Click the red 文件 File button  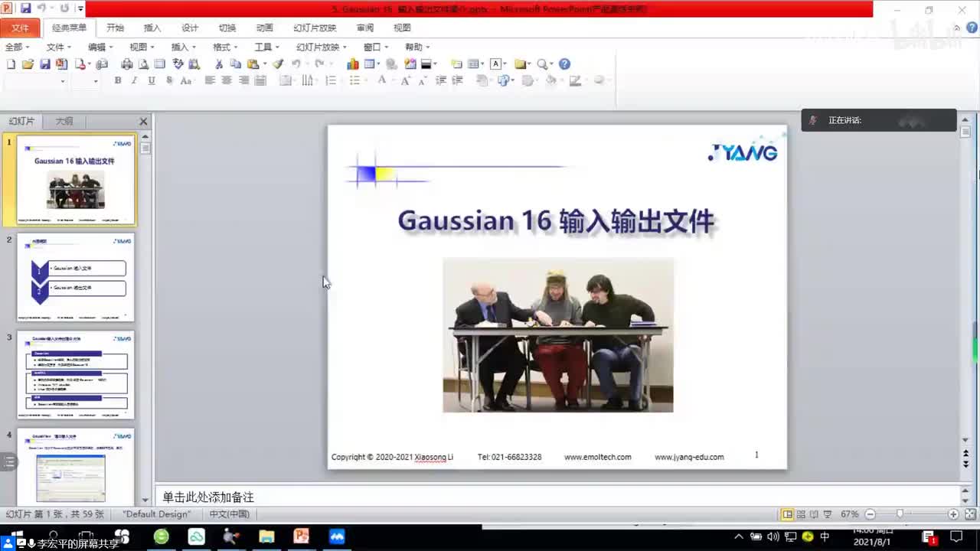pyautogui.click(x=20, y=28)
